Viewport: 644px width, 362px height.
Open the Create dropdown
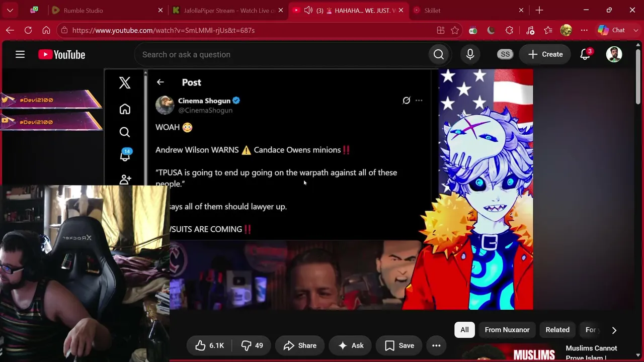tap(545, 54)
